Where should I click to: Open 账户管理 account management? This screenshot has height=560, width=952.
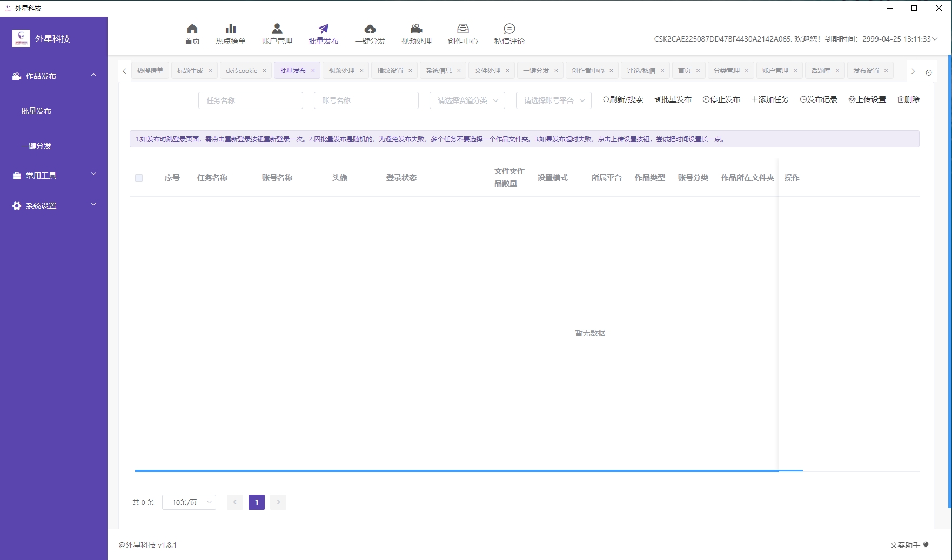277,33
